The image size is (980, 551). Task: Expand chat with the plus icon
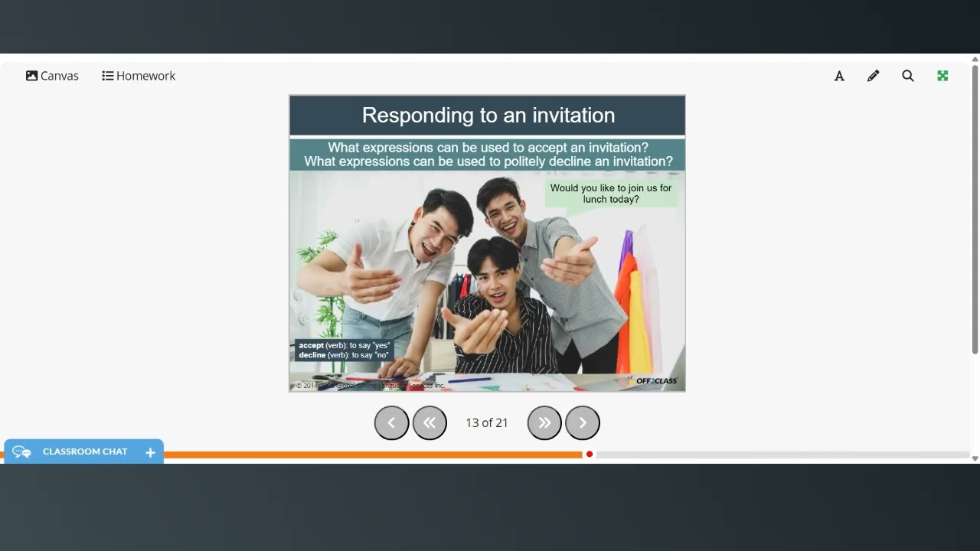pos(150,452)
